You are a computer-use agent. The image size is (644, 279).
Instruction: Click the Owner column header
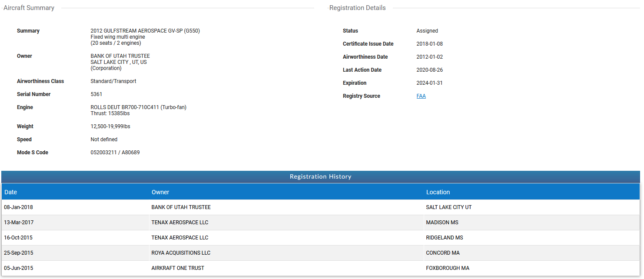160,192
